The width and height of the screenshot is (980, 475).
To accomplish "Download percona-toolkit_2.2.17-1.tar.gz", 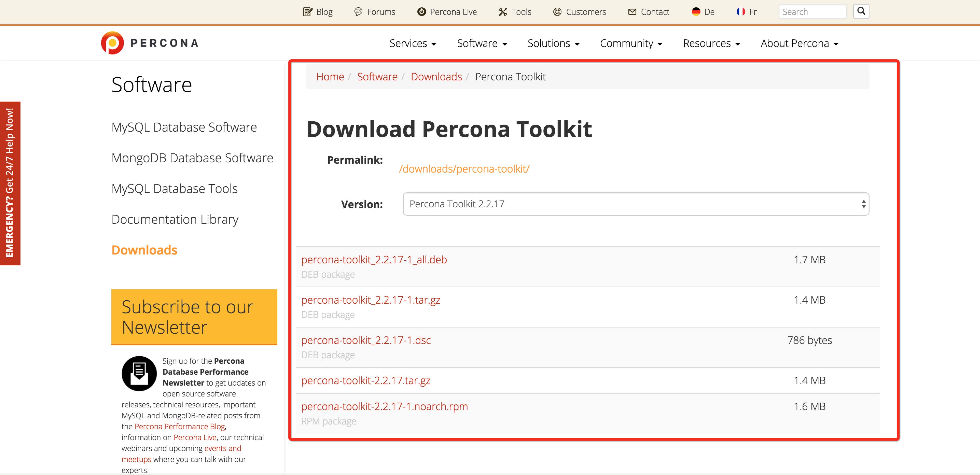I will point(371,300).
